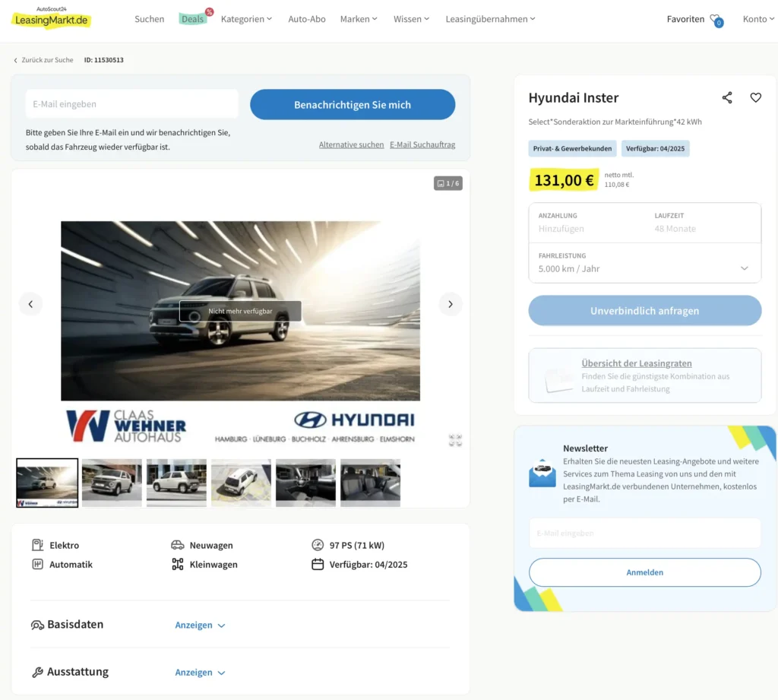This screenshot has width=778, height=700.
Task: Select first thumbnail with dealer banner
Action: click(x=47, y=483)
